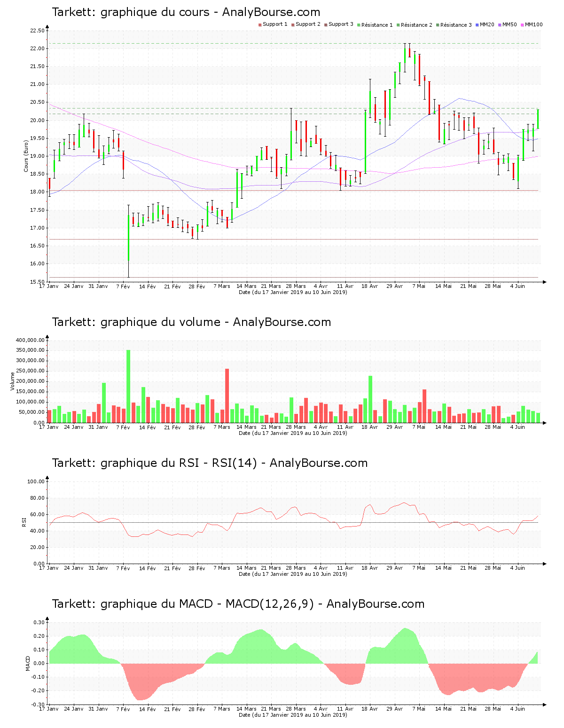
Task: Click the purple swatch beside MM50
Action: 500,25
